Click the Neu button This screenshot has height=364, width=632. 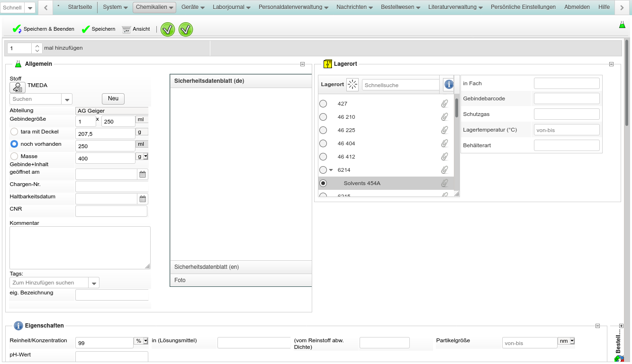pyautogui.click(x=113, y=98)
